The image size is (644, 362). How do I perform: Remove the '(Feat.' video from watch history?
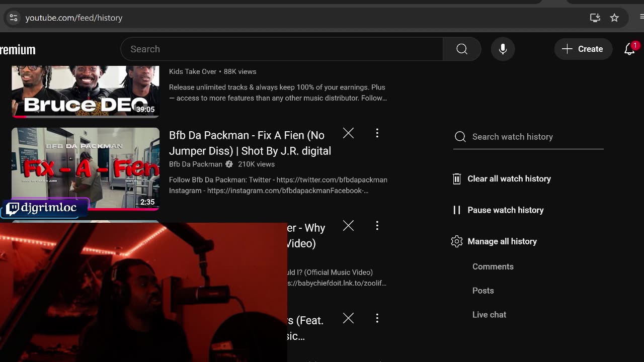pos(348,318)
